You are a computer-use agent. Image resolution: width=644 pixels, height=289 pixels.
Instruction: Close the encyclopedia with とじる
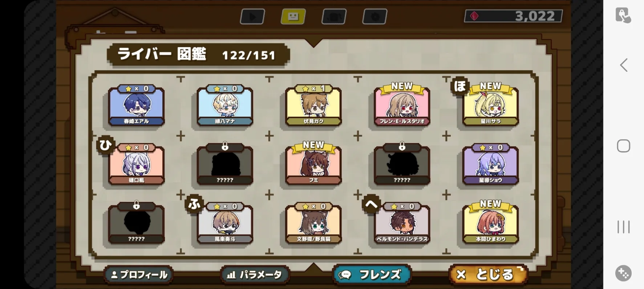(x=488, y=274)
